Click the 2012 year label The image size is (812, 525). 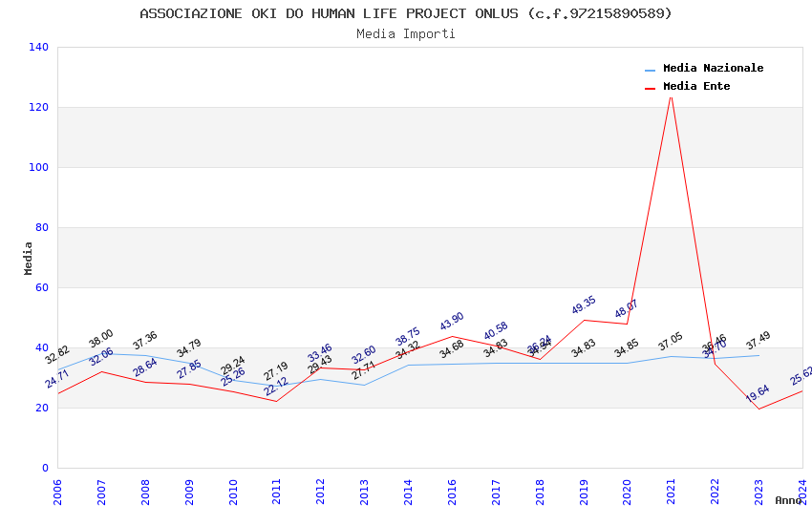tap(321, 492)
